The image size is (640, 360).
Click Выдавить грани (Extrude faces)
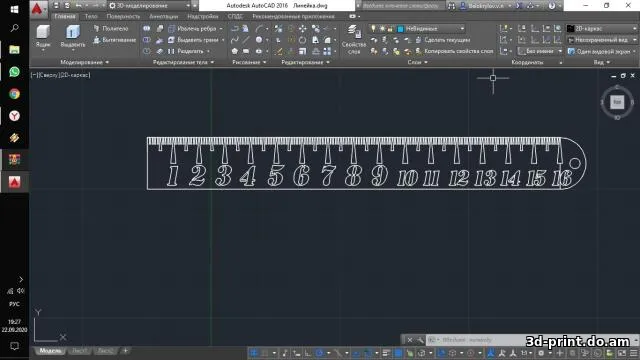point(196,40)
